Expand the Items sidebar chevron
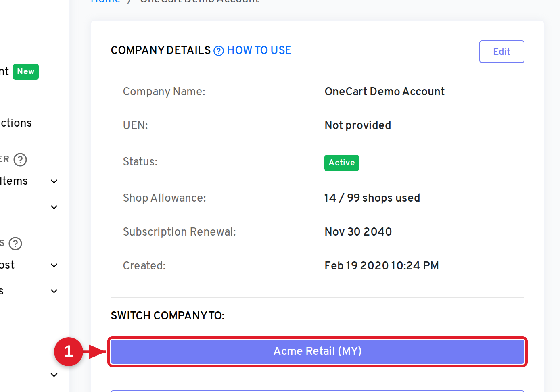Image resolution: width=560 pixels, height=392 pixels. (x=54, y=181)
